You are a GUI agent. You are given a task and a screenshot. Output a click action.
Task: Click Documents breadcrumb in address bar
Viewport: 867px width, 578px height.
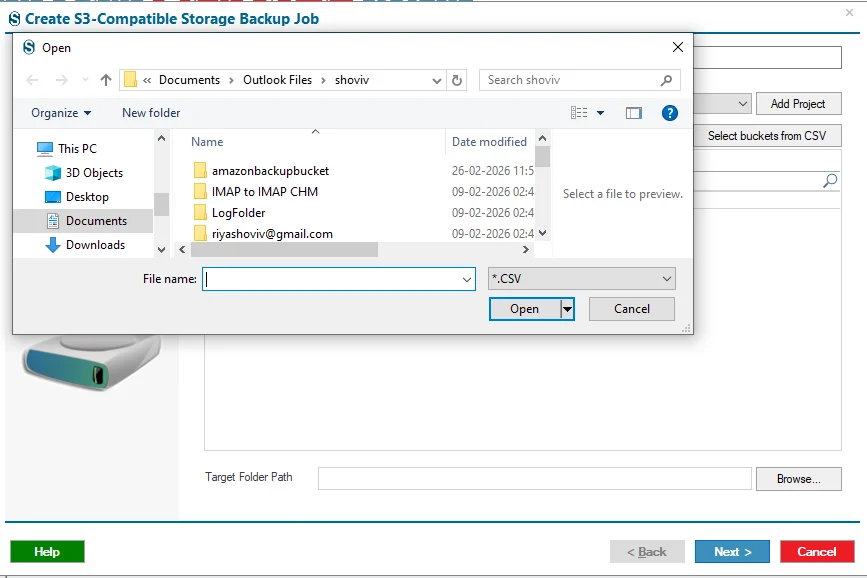(189, 80)
